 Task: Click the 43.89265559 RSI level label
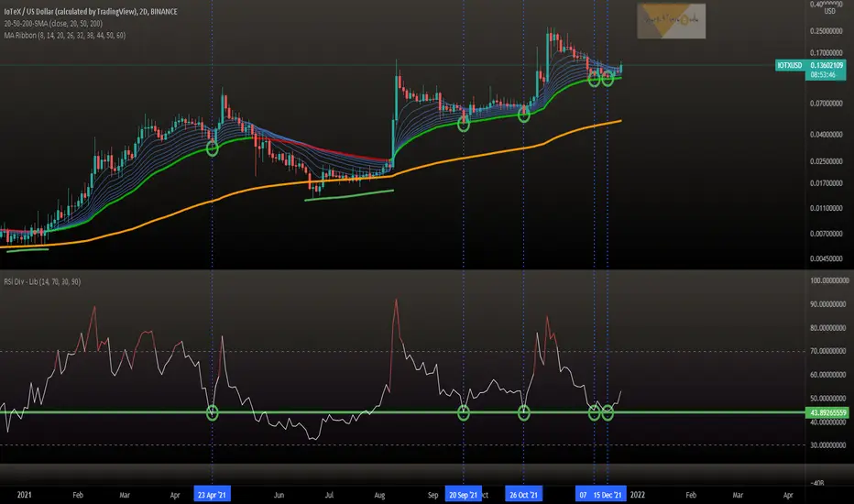(827, 412)
